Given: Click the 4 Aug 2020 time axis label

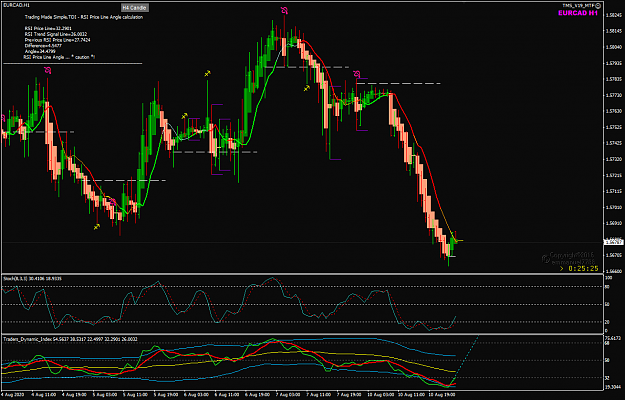Looking at the screenshot, I should 11,393.
